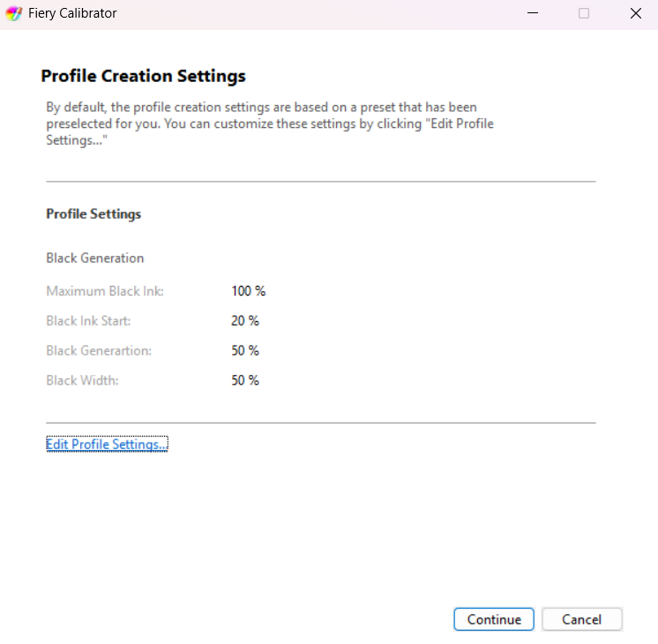Click the greyed-out maximize window button

click(583, 13)
